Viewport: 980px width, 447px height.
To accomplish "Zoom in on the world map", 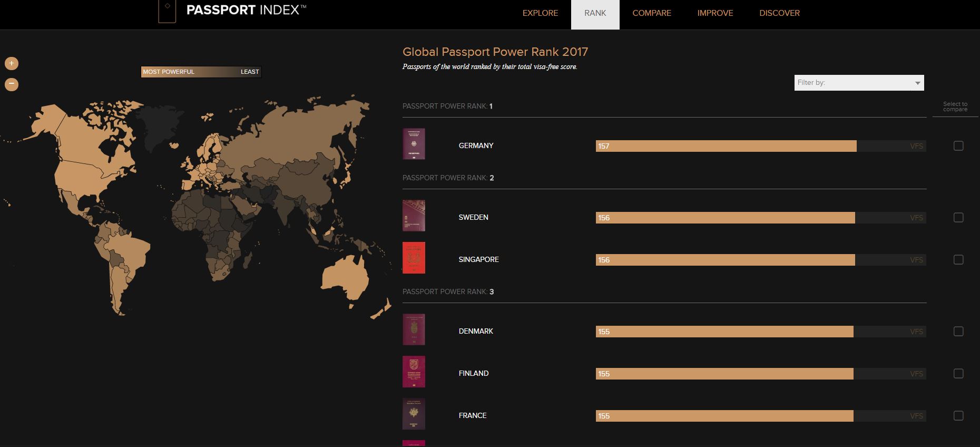I will 11,64.
